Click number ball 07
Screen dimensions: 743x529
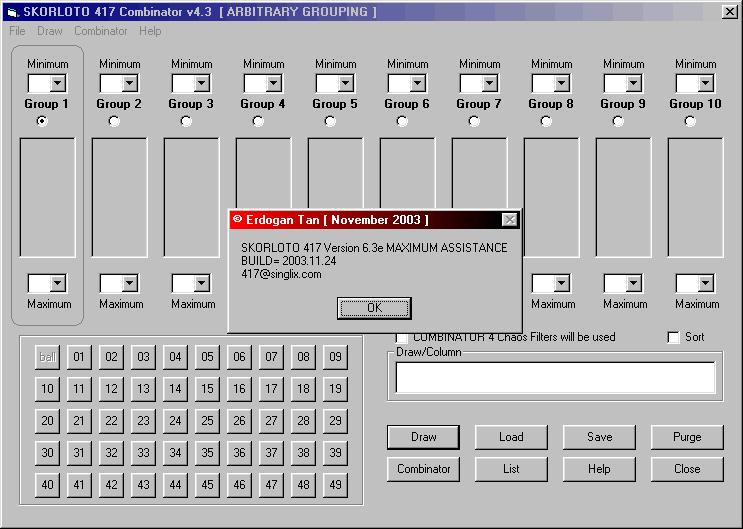(x=271, y=357)
